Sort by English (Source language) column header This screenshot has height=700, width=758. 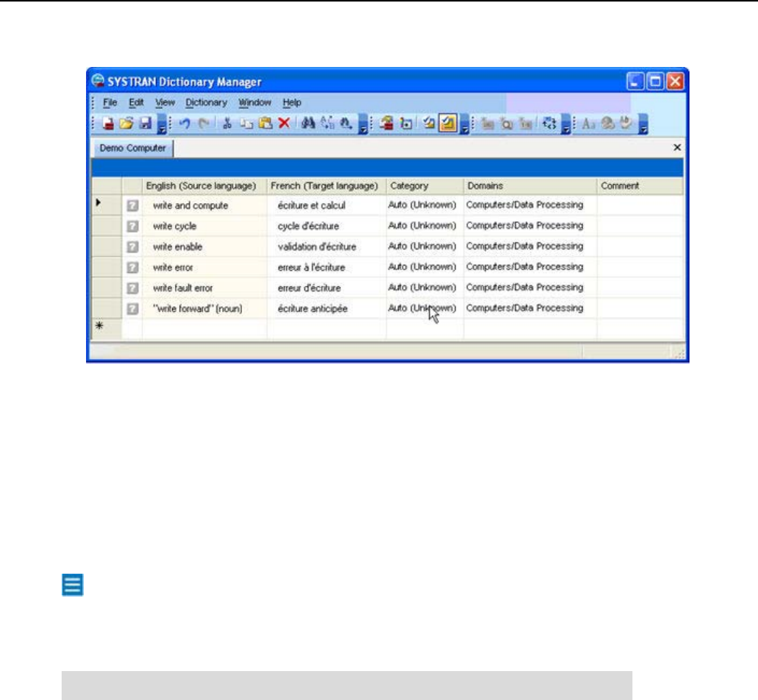click(x=205, y=186)
